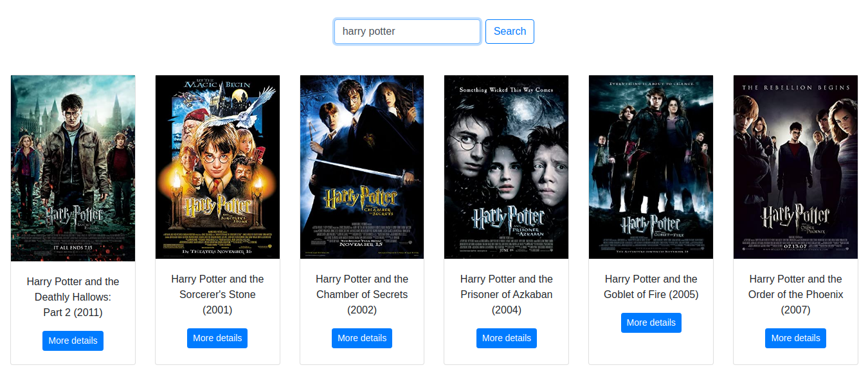Open the Deathly Hallows Part 2 poster

73,168
